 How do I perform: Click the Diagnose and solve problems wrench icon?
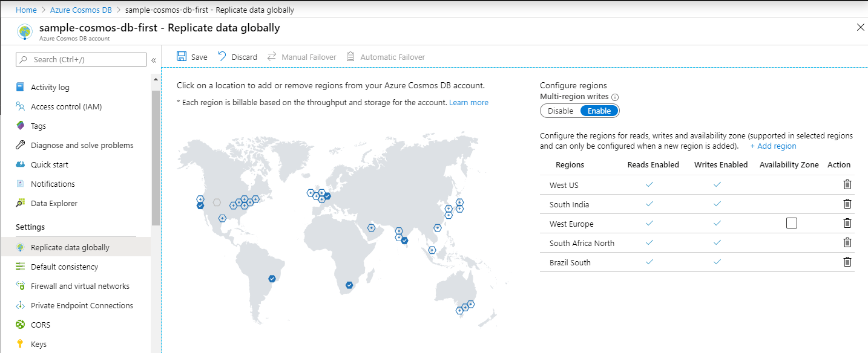pos(20,145)
